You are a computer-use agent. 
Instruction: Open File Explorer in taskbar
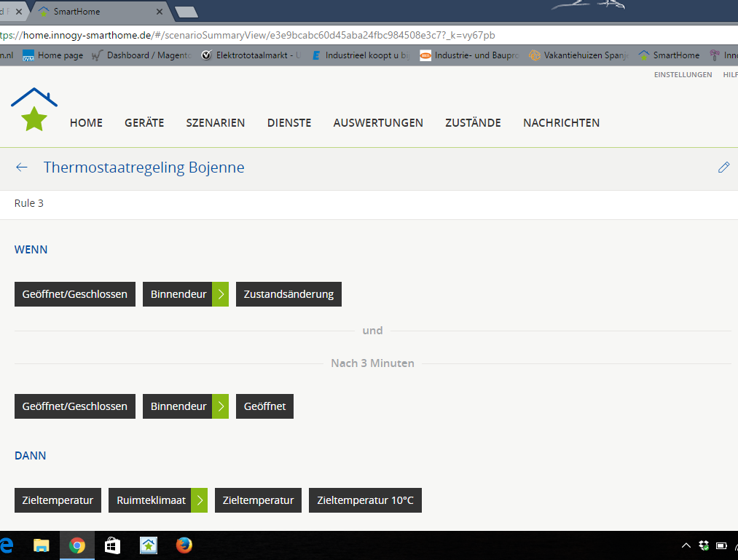coord(42,545)
